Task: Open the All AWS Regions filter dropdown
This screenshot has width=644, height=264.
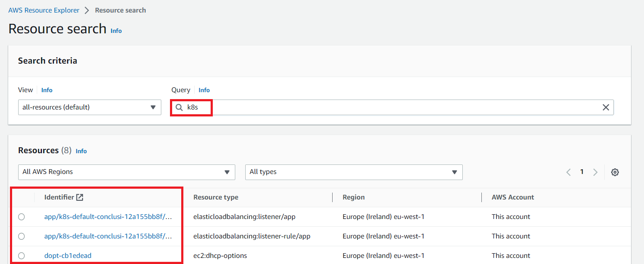Action: [126, 172]
